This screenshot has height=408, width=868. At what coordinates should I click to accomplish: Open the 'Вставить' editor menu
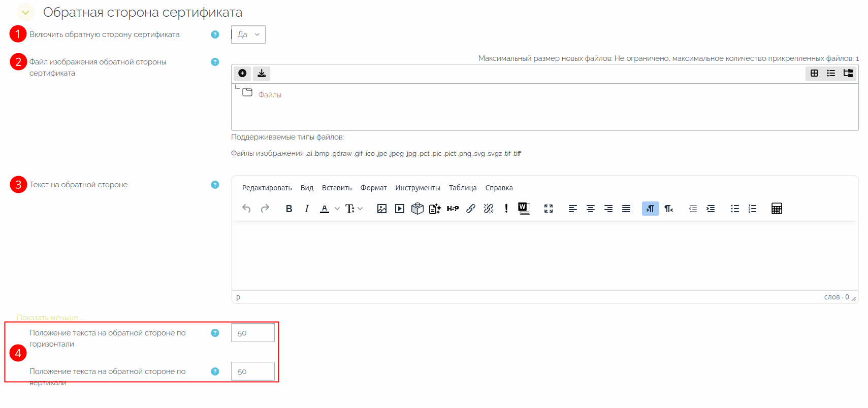click(336, 188)
